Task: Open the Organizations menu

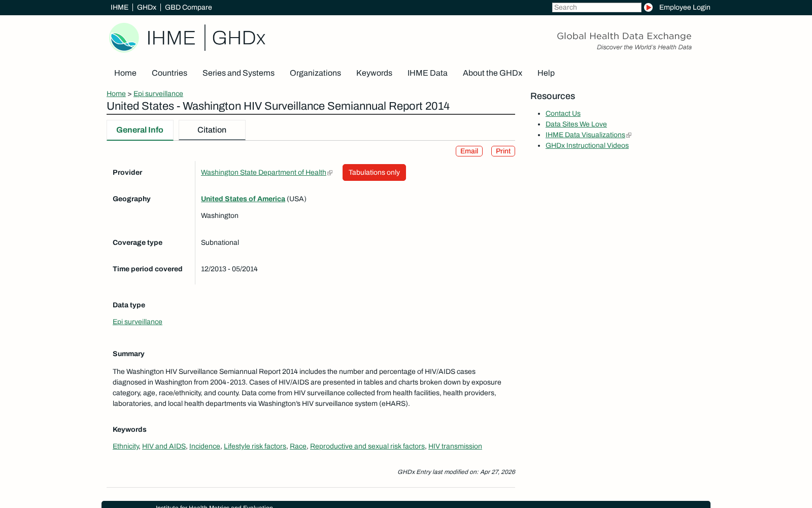Action: tap(315, 73)
